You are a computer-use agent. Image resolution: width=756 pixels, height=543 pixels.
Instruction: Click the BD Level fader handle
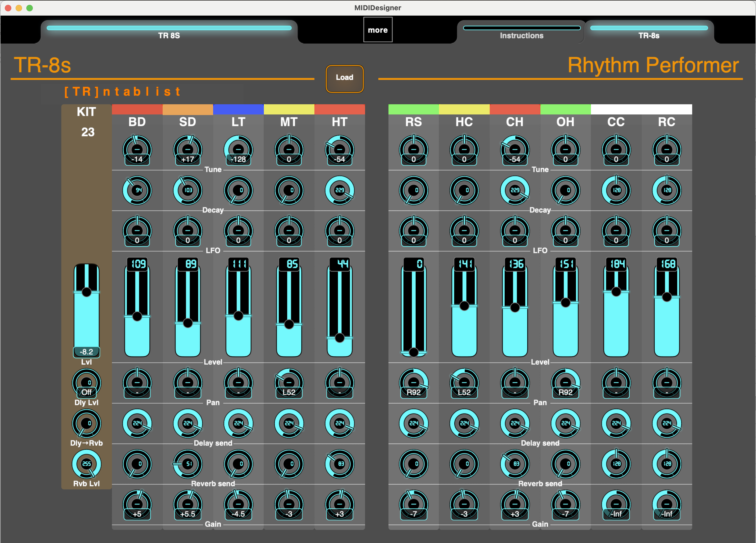(137, 316)
